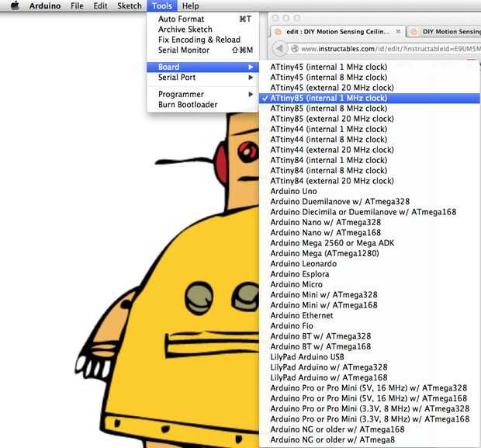Expand the Board submenu

(x=202, y=67)
